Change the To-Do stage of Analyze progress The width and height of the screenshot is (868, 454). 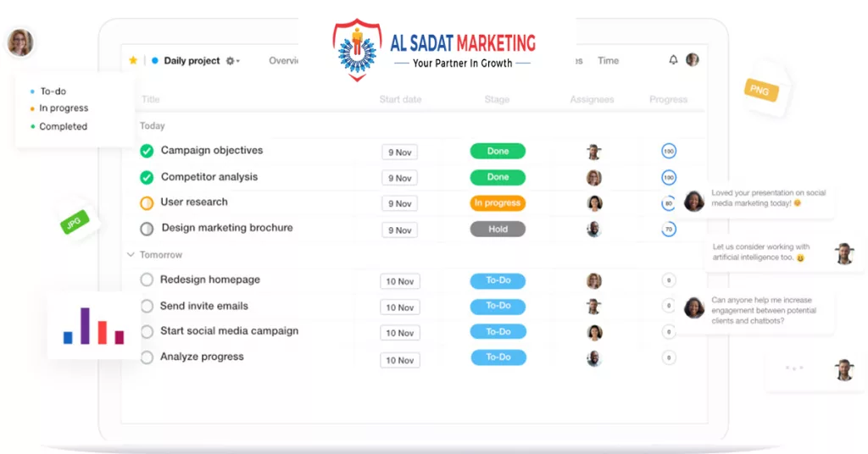(x=498, y=357)
